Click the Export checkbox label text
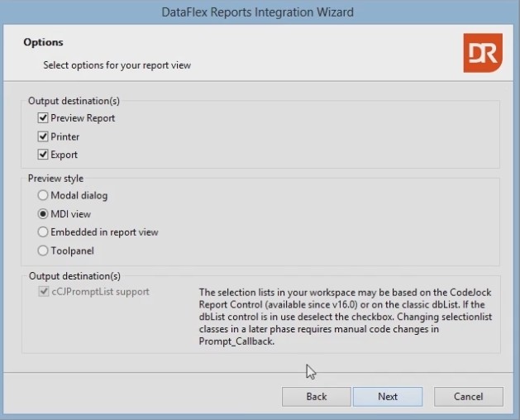Screen dimensions: 520x420 click(x=64, y=155)
